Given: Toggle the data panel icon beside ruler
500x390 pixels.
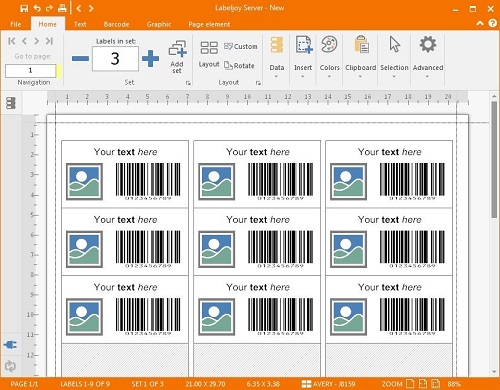Looking at the screenshot, I should click(x=11, y=103).
